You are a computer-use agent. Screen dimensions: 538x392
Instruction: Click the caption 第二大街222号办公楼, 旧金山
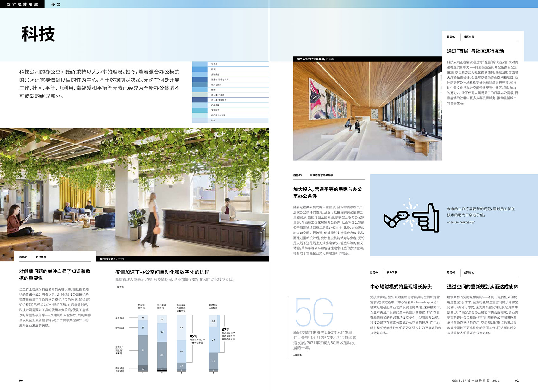tap(316, 59)
